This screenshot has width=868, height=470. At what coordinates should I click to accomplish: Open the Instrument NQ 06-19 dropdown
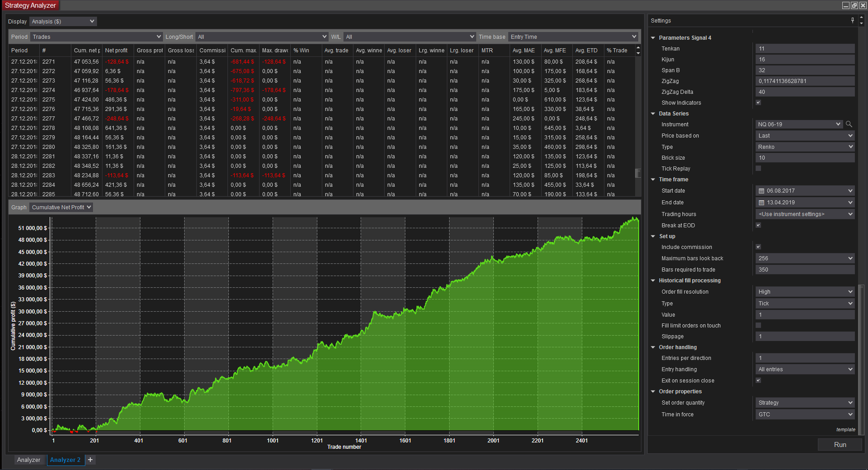799,124
